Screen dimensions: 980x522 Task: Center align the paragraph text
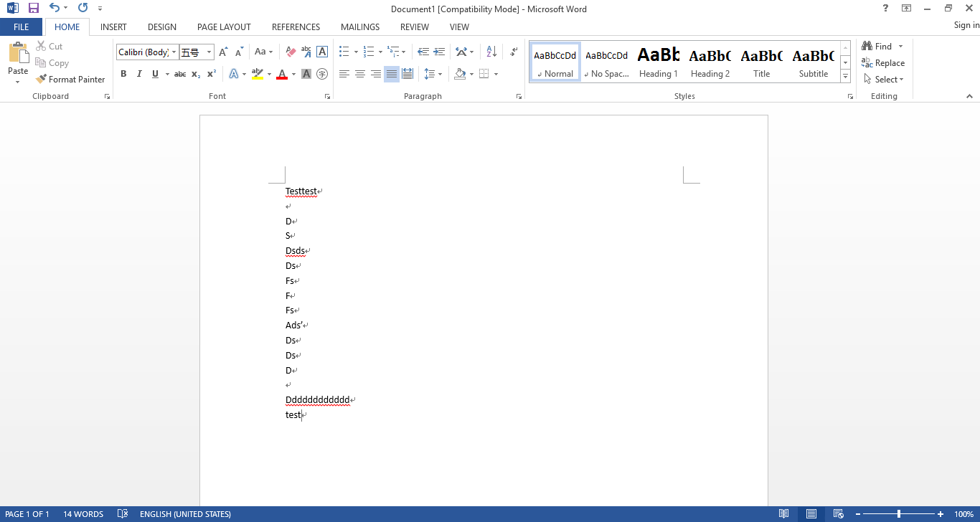point(360,74)
